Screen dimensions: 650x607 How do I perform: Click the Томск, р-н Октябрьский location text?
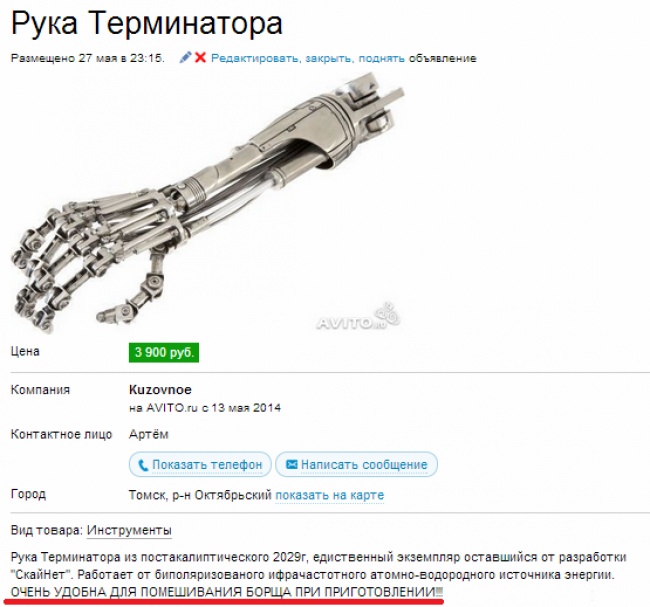pyautogui.click(x=200, y=495)
